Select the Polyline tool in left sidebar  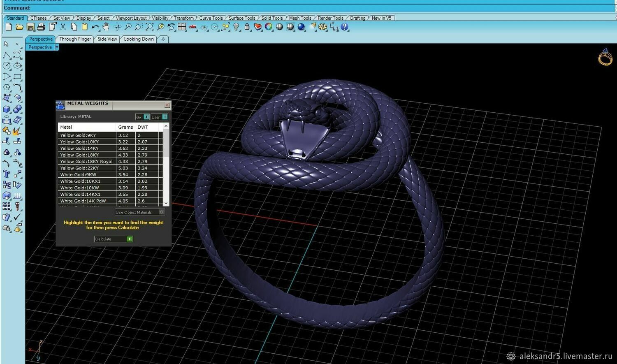[x=7, y=55]
